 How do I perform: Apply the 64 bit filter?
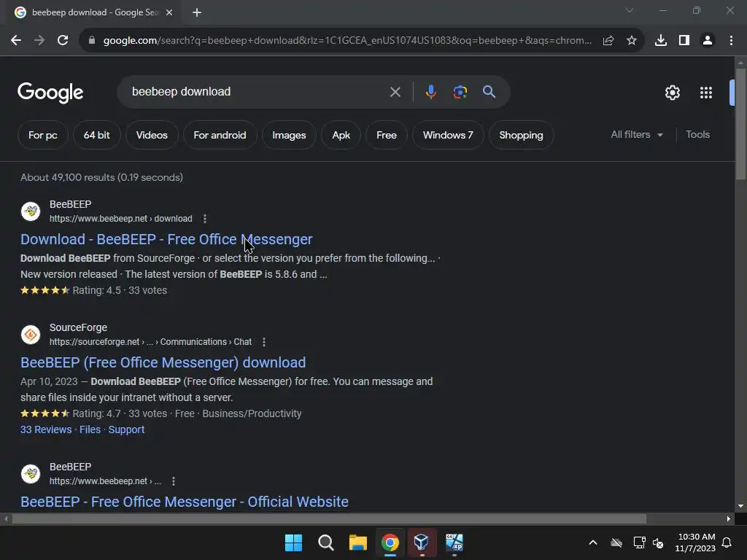[97, 135]
